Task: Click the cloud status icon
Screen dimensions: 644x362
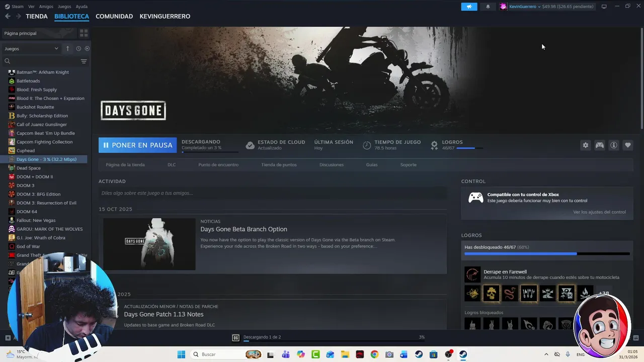Action: pos(250,145)
